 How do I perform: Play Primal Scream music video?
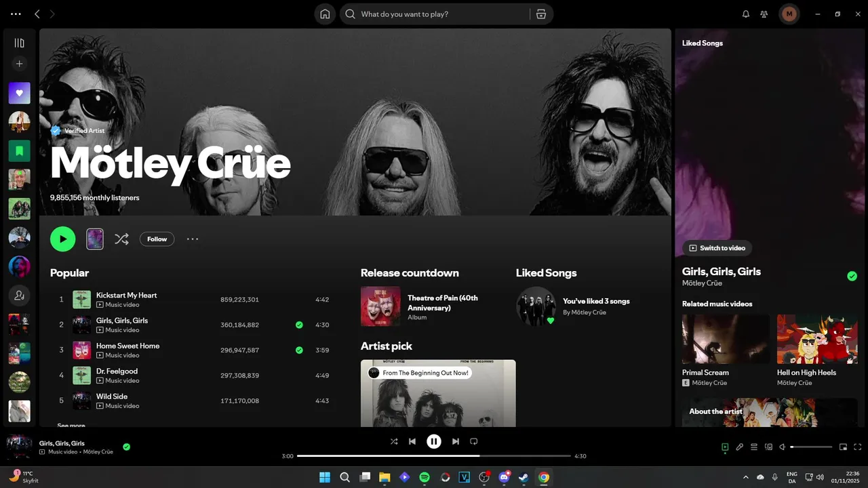click(x=726, y=339)
